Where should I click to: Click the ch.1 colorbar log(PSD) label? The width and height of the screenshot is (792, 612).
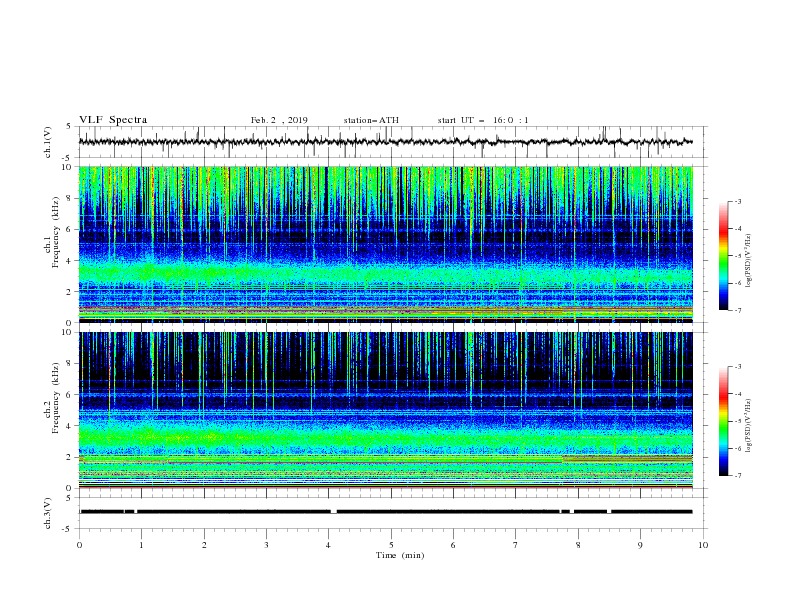click(749, 261)
